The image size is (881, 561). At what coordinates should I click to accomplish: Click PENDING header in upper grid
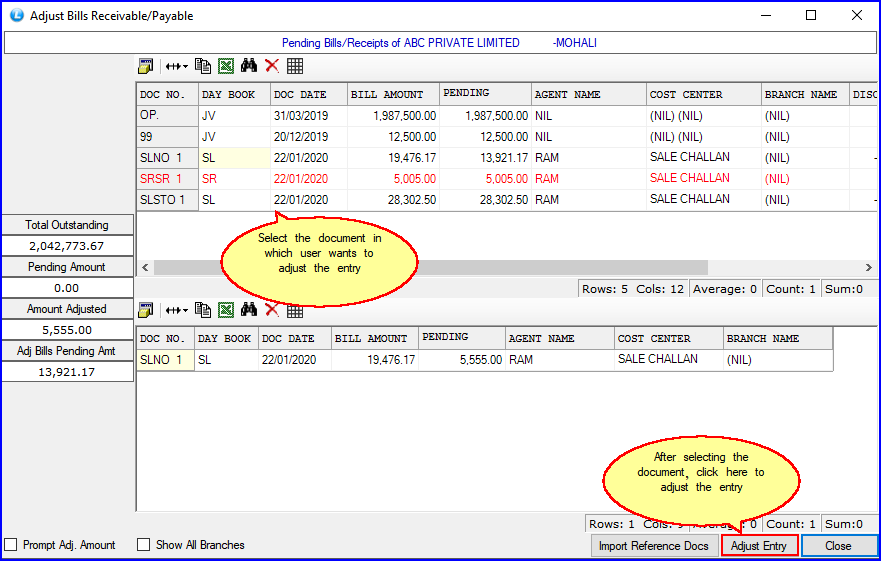pos(485,94)
